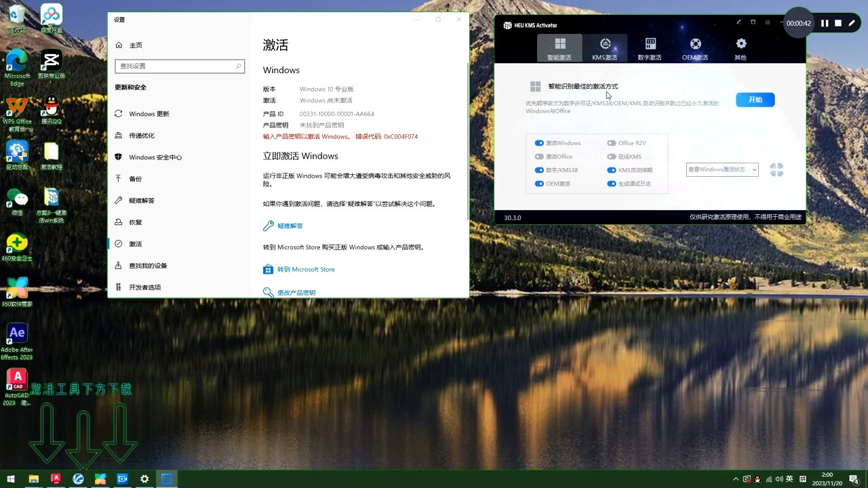This screenshot has height=488, width=868.
Task: Open the Microsoft Edge desktop icon
Action: point(17,68)
